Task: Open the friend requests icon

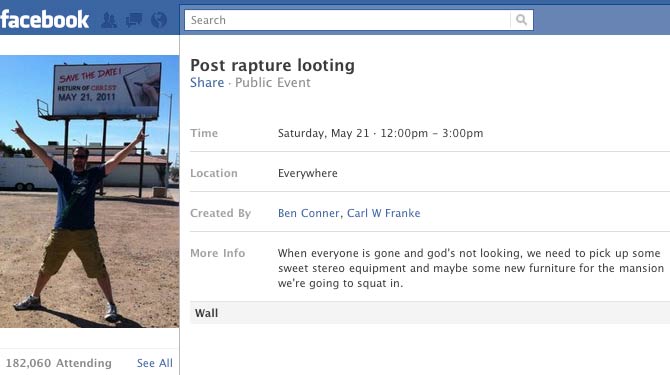Action: [x=109, y=20]
